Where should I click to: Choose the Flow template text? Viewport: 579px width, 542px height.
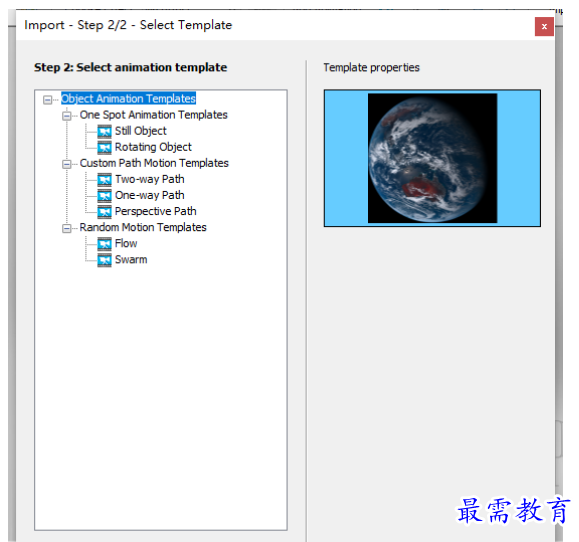coord(126,243)
